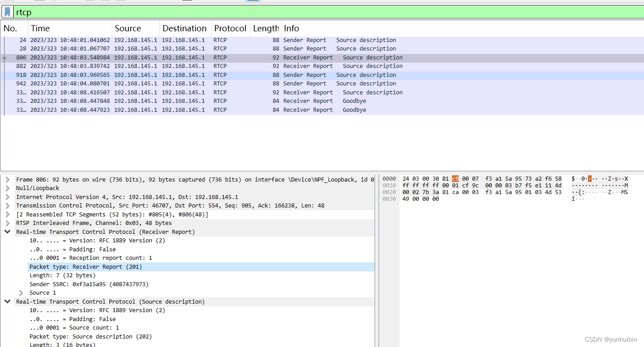Select Version field under Receiver Report

97,241
